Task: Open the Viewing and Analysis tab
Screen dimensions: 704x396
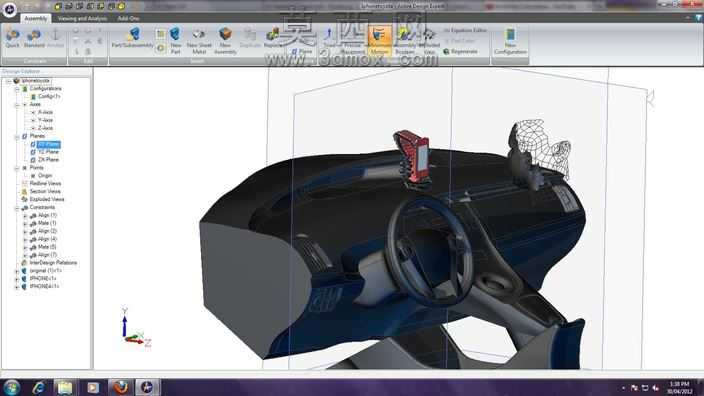Action: point(82,18)
